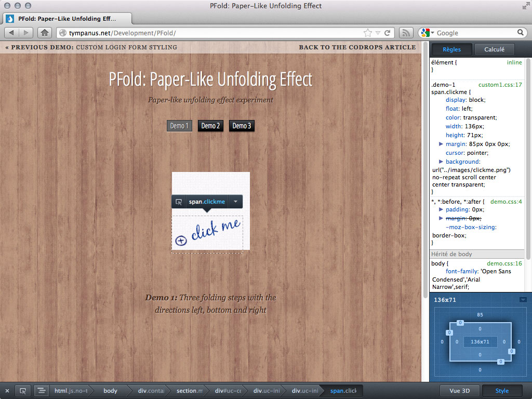Toggle the HTML markup panel icon

tap(41, 391)
